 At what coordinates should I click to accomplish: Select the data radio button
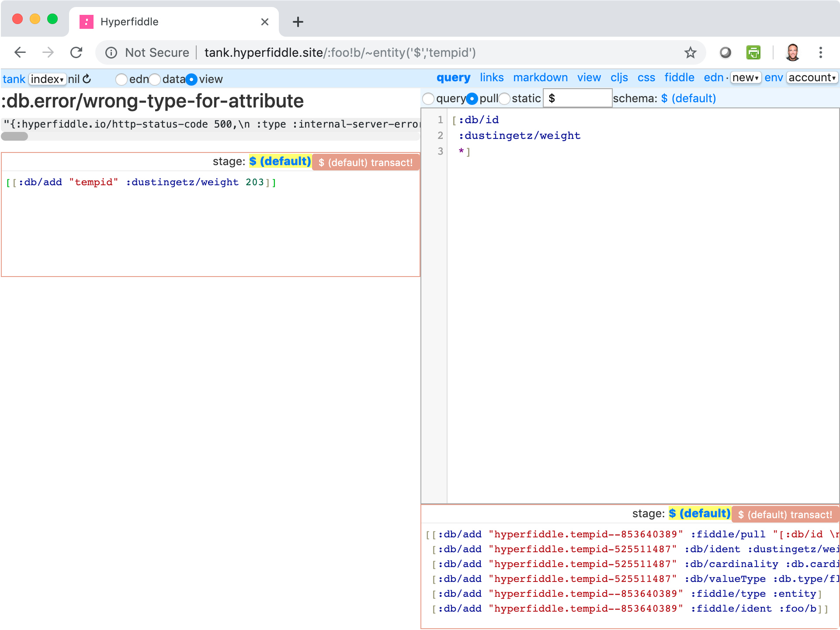(155, 80)
